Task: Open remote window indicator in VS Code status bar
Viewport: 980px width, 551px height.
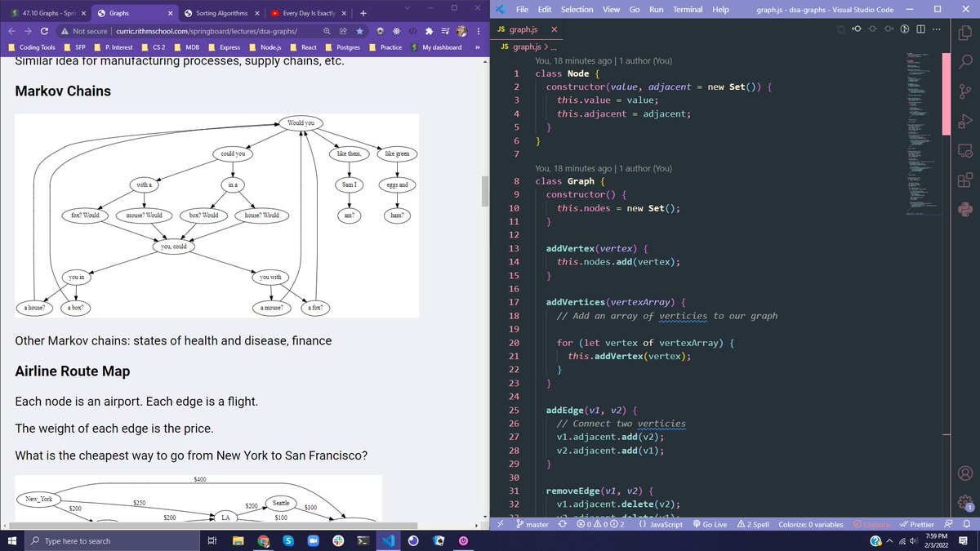Action: point(500,524)
